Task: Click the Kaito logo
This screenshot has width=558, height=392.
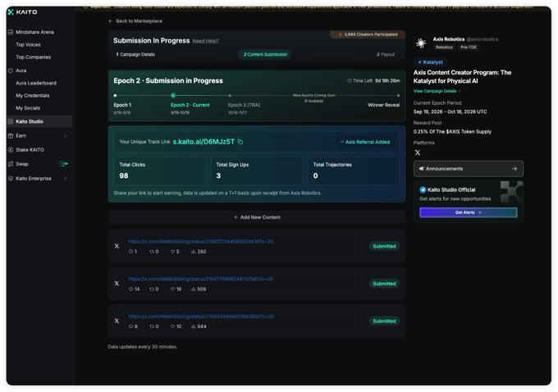Action: 22,12
